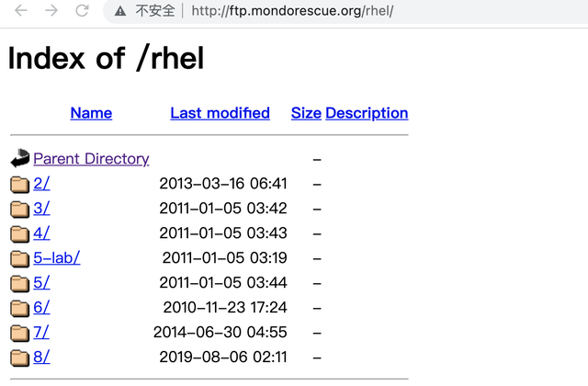Image resolution: width=588 pixels, height=386 pixels.
Task: Open the 5/ directory link
Action: click(x=41, y=283)
